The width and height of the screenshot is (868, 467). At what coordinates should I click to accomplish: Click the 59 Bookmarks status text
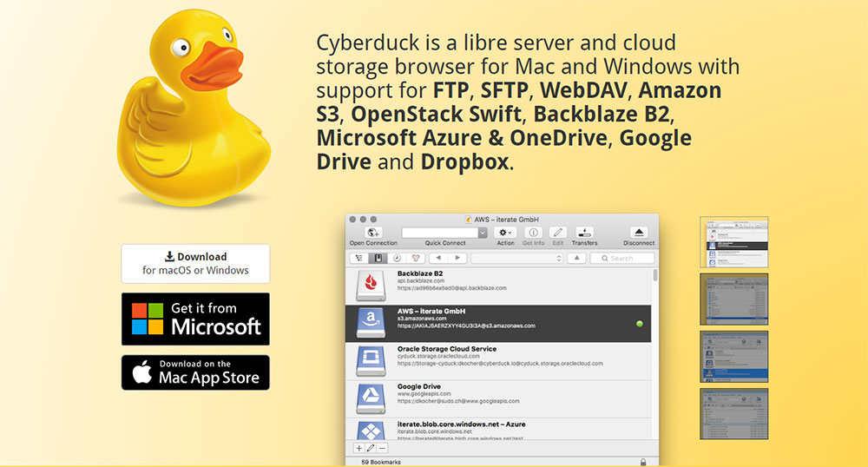point(381,462)
